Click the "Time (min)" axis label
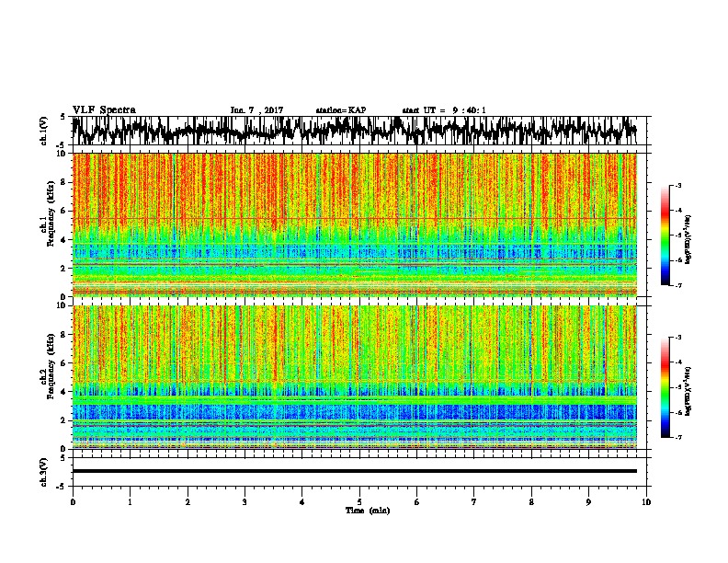 (368, 511)
